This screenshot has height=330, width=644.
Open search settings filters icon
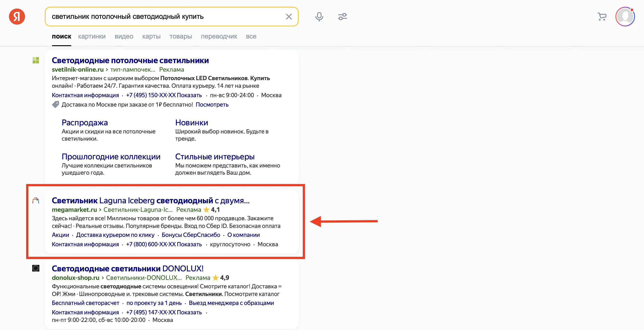click(343, 17)
